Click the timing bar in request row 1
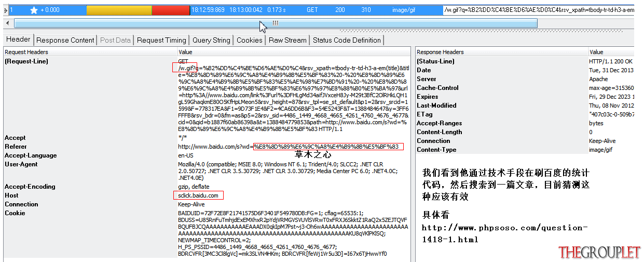This screenshot has width=644, height=262. tap(138, 10)
